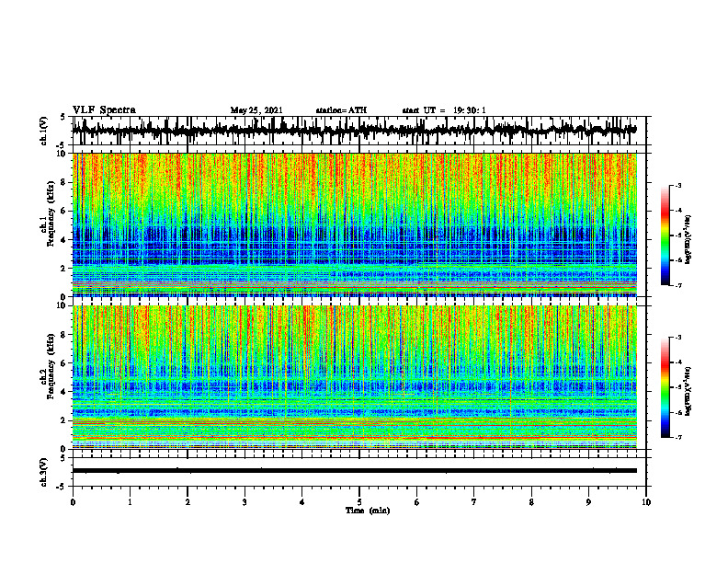Click the ch.1 'Frequency (kHz)' axis label
Image resolution: width=728 pixels, height=563 pixels.
pyautogui.click(x=51, y=213)
